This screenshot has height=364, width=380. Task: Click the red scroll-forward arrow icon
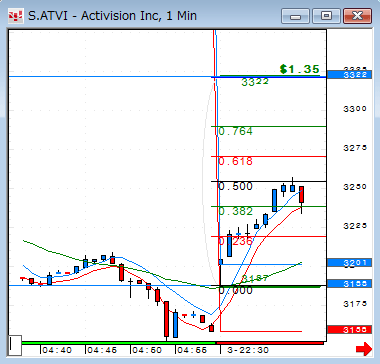(364, 349)
